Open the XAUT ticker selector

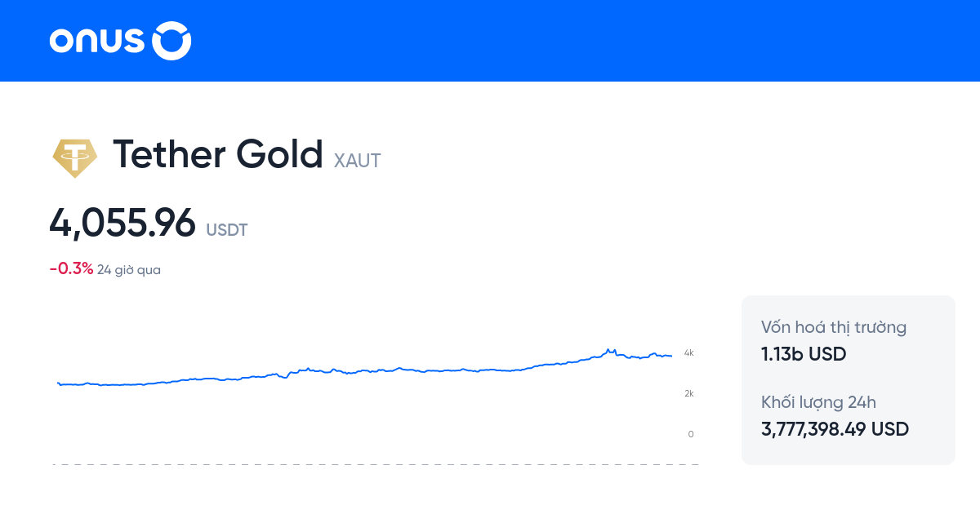pos(356,161)
